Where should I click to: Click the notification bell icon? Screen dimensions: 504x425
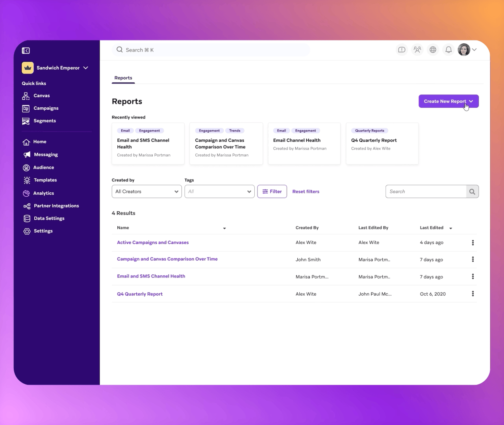(x=448, y=50)
